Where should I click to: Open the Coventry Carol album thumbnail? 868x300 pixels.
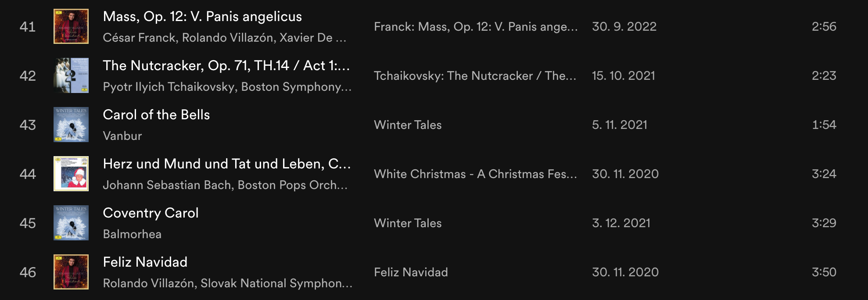tap(71, 223)
